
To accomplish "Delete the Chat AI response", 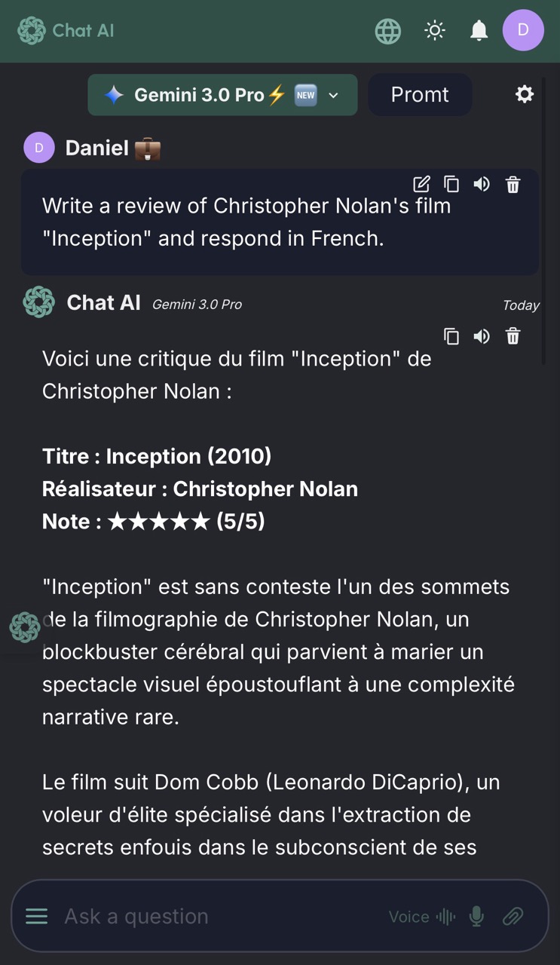I will click(513, 336).
